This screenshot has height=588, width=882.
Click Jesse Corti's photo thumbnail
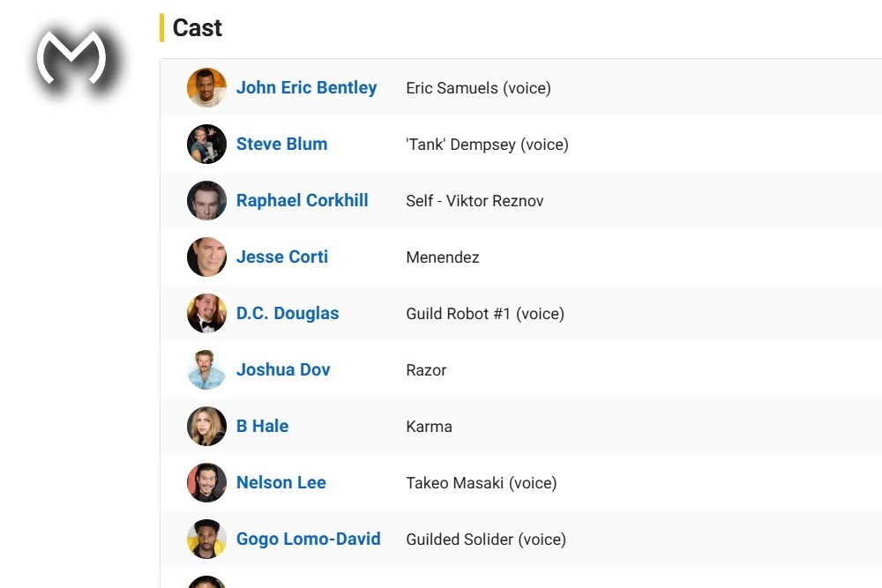(x=206, y=257)
